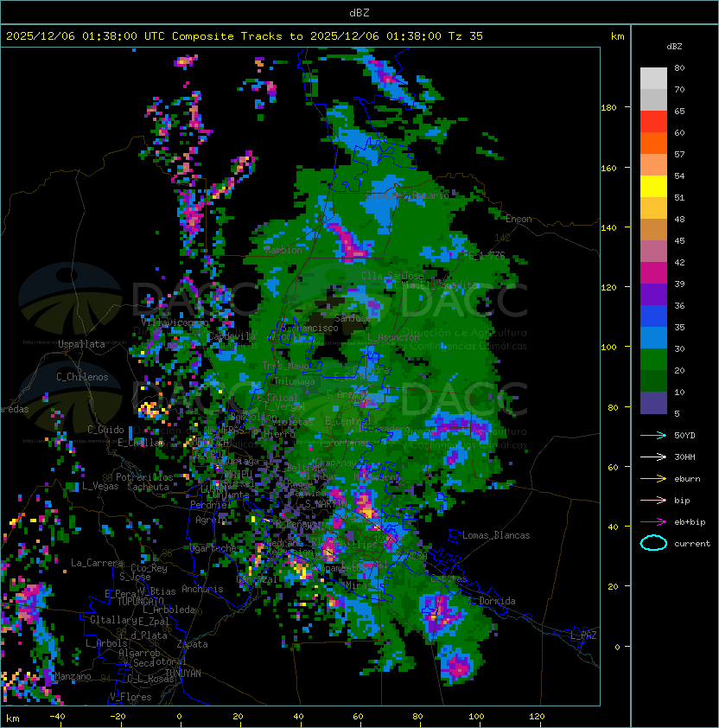Click the Lomas_Blancas place label
Viewport: 719px width, 728px height.
pyautogui.click(x=496, y=535)
